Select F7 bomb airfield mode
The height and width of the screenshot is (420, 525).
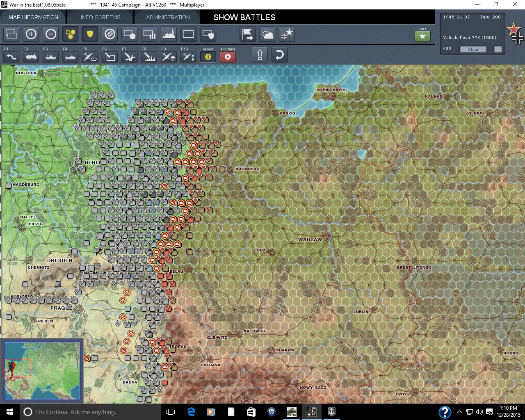(x=130, y=57)
